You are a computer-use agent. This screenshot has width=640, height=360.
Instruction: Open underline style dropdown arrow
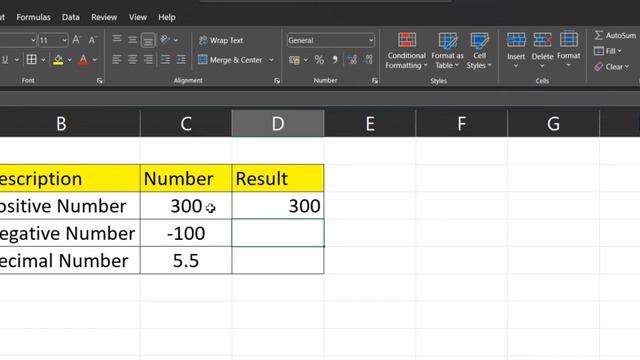(x=17, y=60)
